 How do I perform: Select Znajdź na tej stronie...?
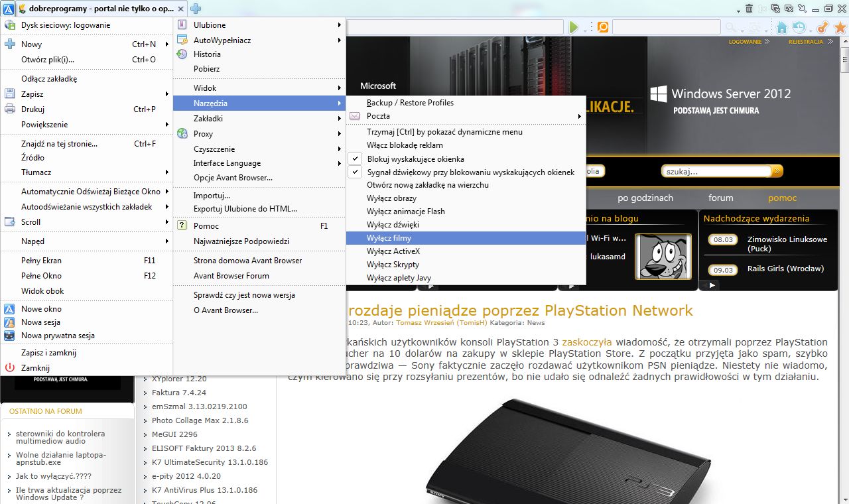86,144
